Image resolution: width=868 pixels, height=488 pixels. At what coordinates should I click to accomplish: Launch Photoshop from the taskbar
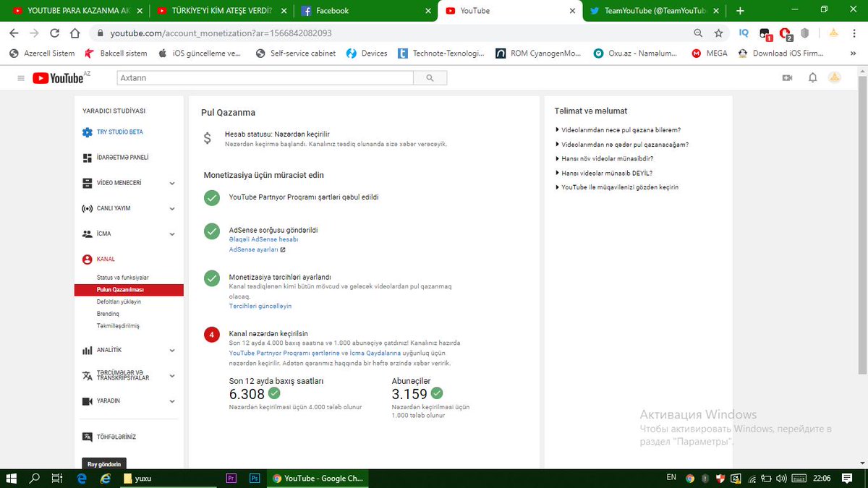point(255,478)
